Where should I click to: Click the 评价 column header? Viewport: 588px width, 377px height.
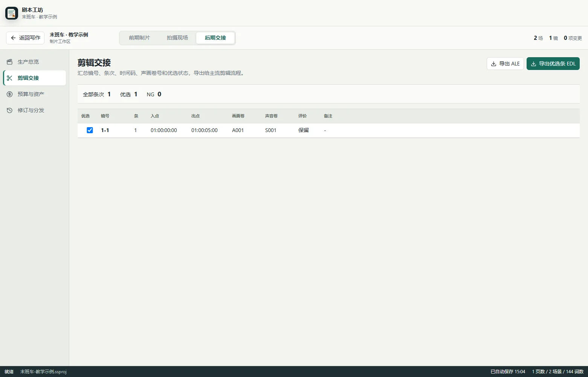pyautogui.click(x=302, y=116)
